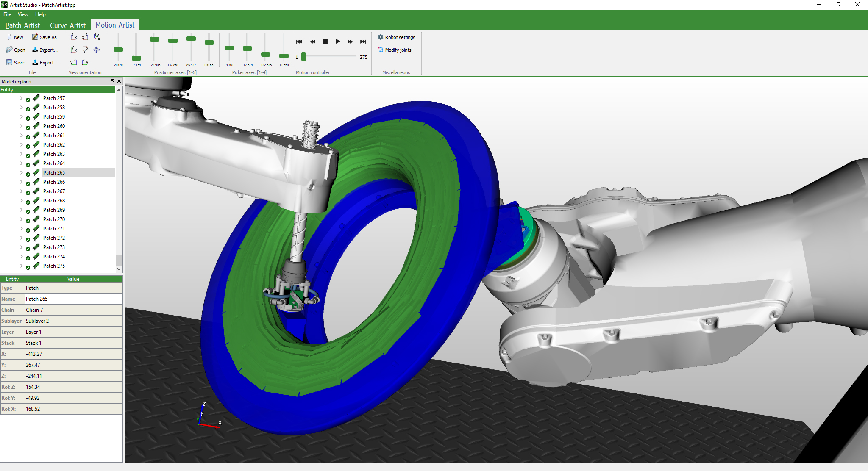Screen dimensions: 868x471
Task: Select the Export menu option
Action: coord(49,62)
